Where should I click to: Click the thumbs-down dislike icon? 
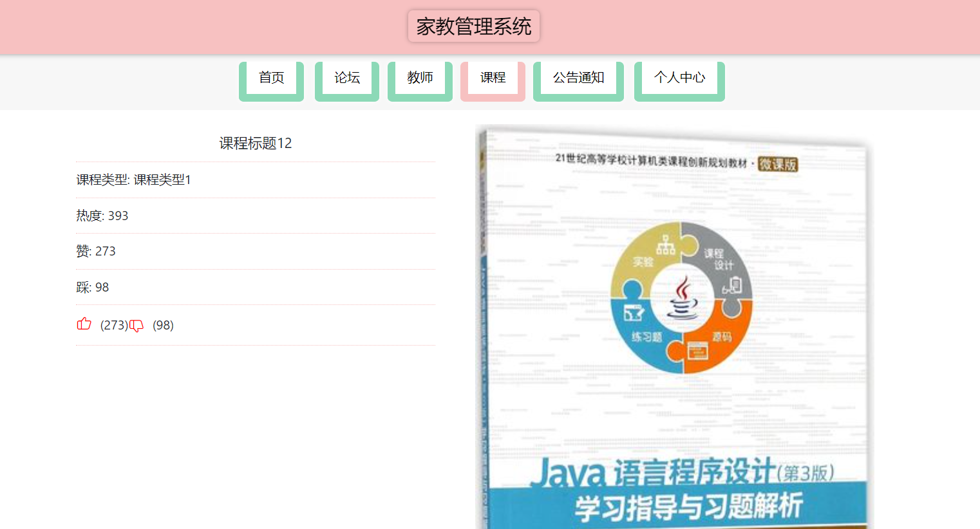[137, 326]
